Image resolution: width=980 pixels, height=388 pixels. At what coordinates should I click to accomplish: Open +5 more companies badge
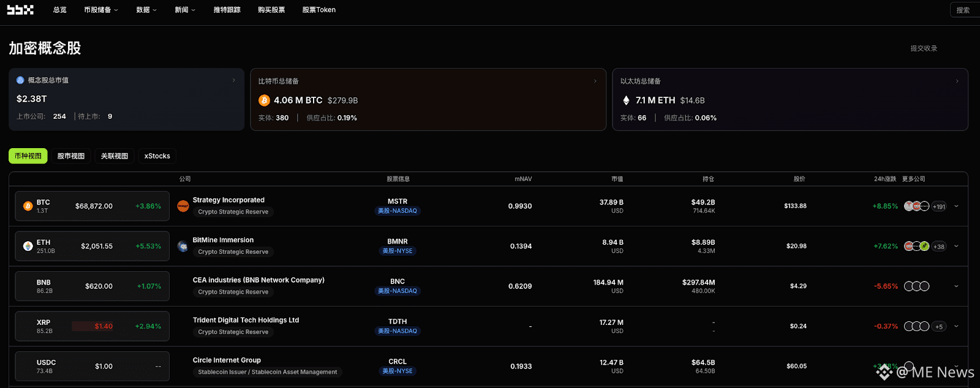939,327
